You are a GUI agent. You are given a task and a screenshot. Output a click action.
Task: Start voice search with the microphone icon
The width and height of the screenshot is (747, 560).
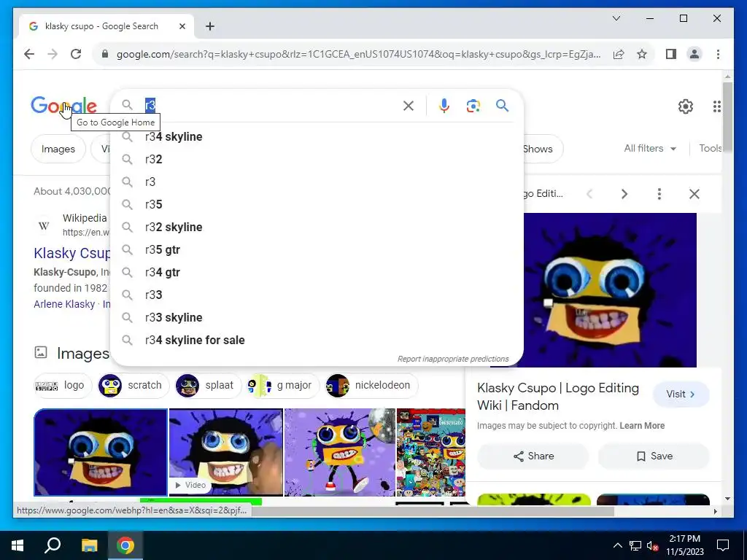point(444,105)
